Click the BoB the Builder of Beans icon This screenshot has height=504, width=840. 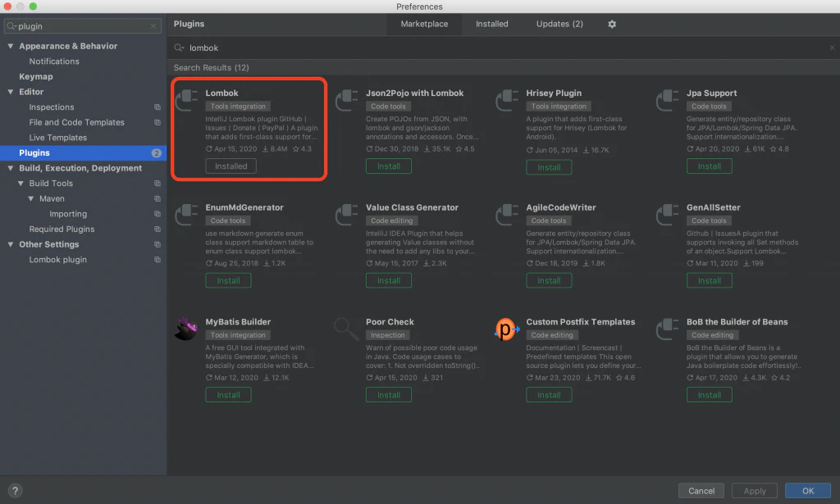point(668,329)
